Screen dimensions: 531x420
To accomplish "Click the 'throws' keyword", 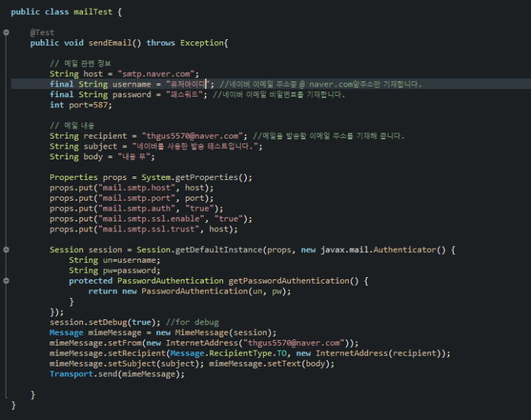I will 161,43.
